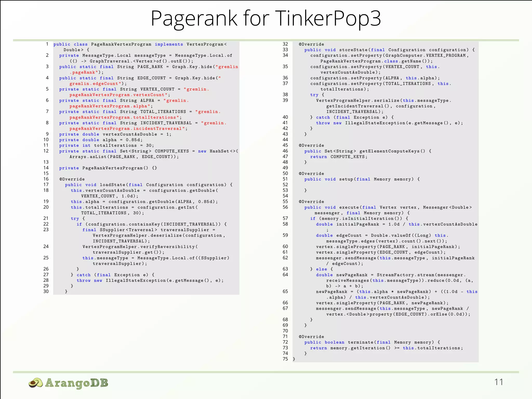This screenshot has width=532, height=399.
Task: Click the PAGE_RANK constant declaration
Action: point(149,70)
